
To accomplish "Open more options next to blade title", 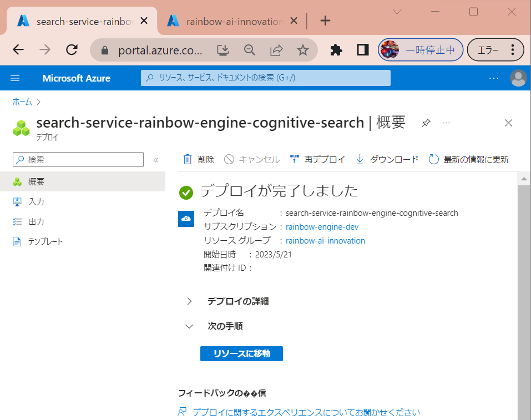I will tap(446, 123).
